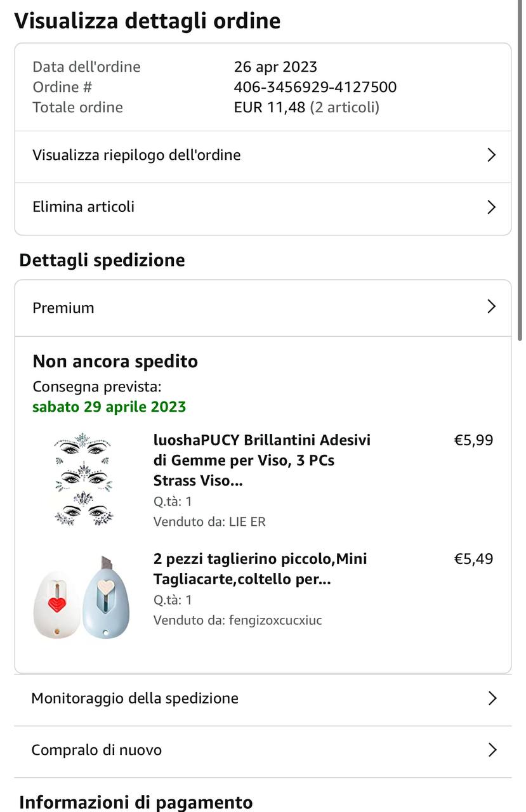Open face gems sticker product image
The width and height of the screenshot is (526, 812).
click(83, 480)
